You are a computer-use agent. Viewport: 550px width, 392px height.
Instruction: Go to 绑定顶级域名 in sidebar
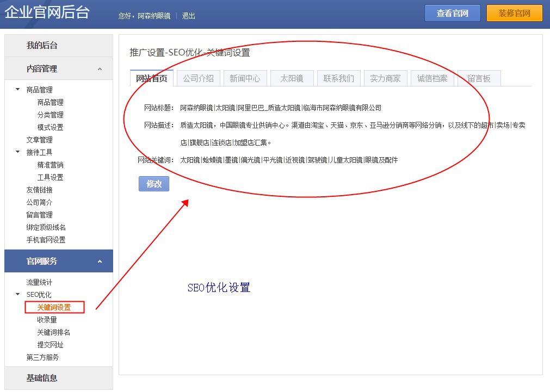point(46,227)
